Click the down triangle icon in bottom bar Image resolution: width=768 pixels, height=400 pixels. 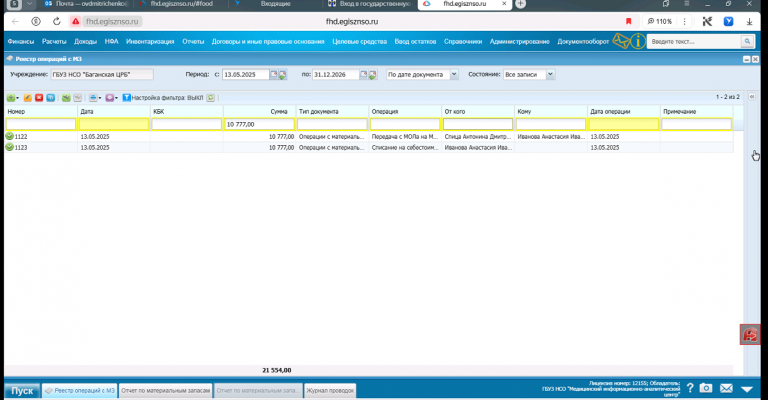point(747,389)
